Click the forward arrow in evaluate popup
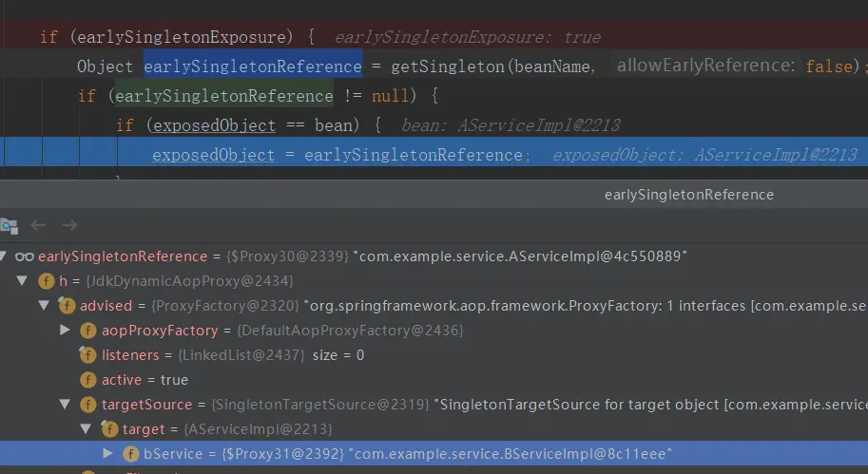Image resolution: width=868 pixels, height=474 pixels. 69,225
